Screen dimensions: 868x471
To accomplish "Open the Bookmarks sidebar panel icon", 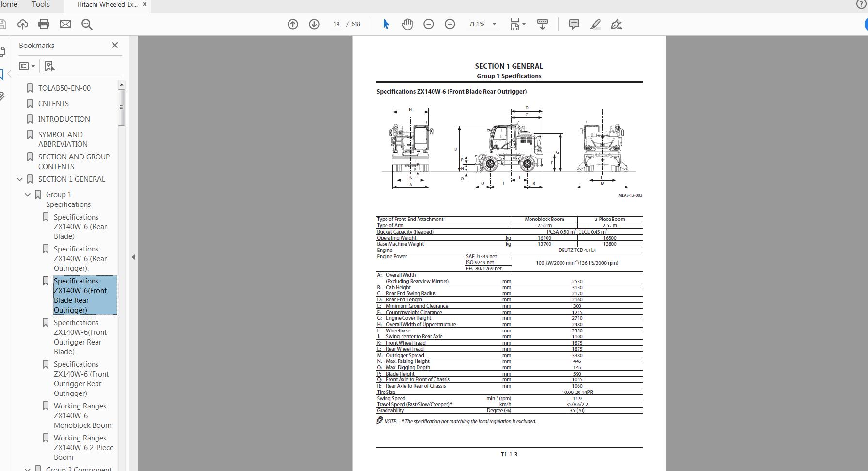I will pyautogui.click(x=2, y=74).
